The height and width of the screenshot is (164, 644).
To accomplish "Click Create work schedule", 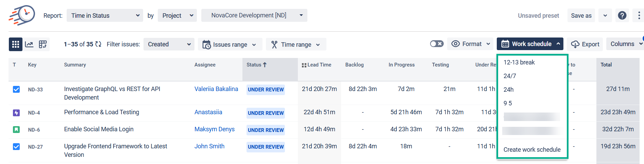I will point(532,150).
